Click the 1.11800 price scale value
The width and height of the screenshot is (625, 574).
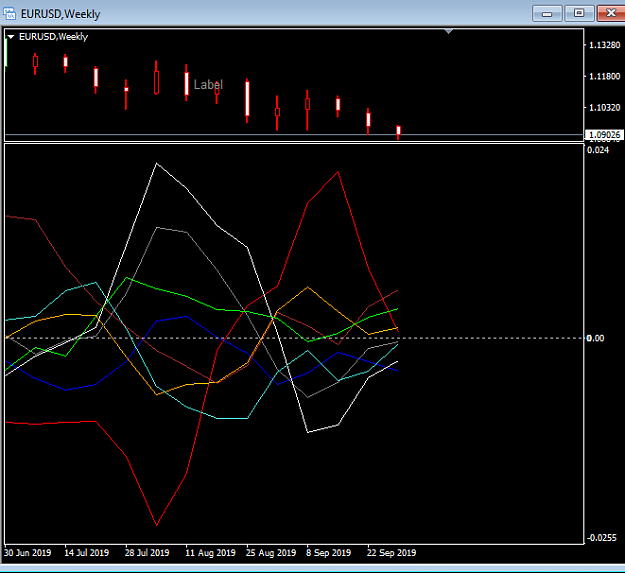(x=604, y=76)
